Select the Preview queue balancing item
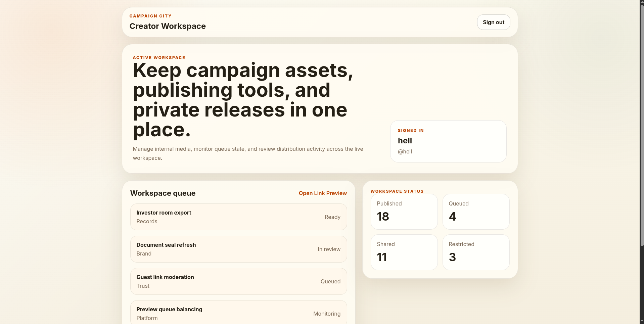The height and width of the screenshot is (324, 644). point(238,313)
